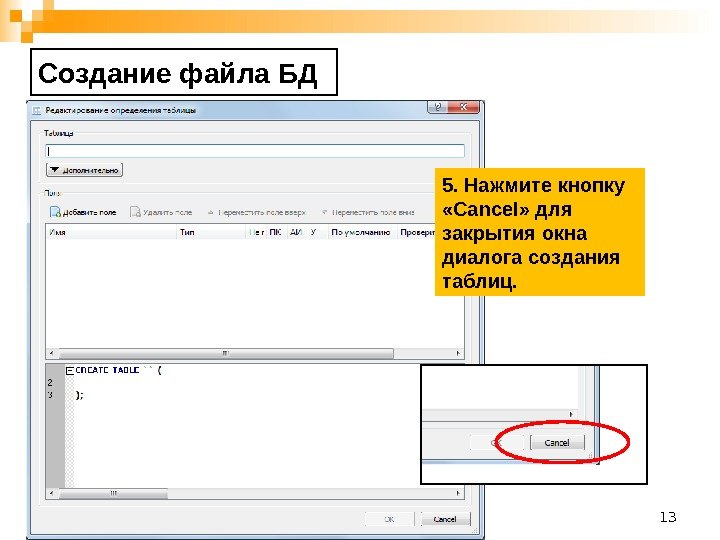The width and height of the screenshot is (720, 540).
Task: Click the Добавить поле toolbar button
Action: (83, 212)
